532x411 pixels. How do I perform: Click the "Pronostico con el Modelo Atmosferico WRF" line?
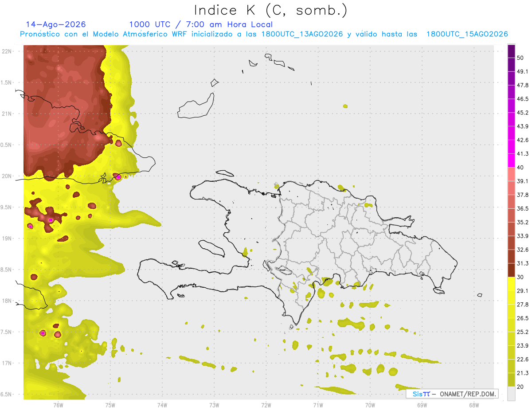[264, 34]
